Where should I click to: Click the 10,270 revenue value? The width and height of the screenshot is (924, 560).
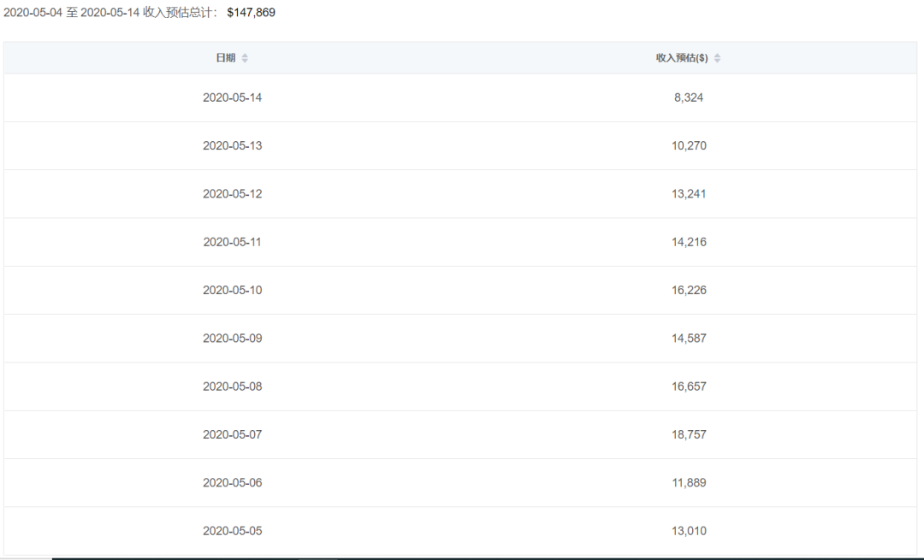click(689, 145)
